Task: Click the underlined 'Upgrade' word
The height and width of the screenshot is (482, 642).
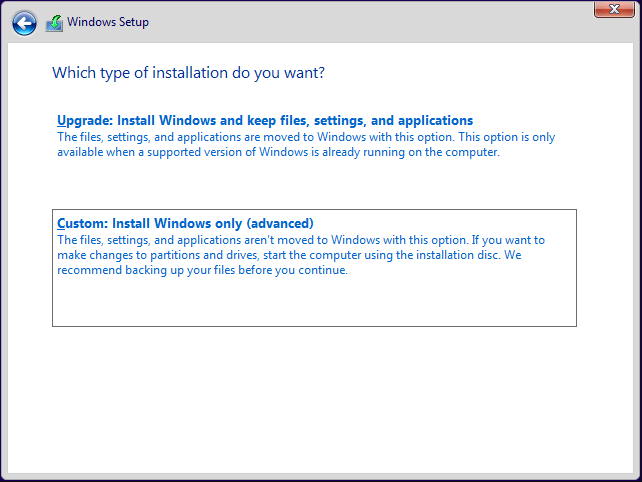Action: point(82,121)
